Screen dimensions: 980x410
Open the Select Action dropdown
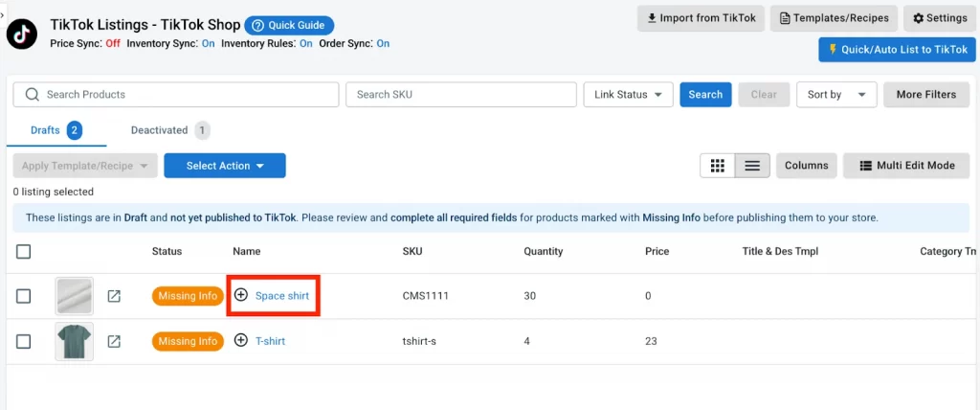pyautogui.click(x=225, y=166)
